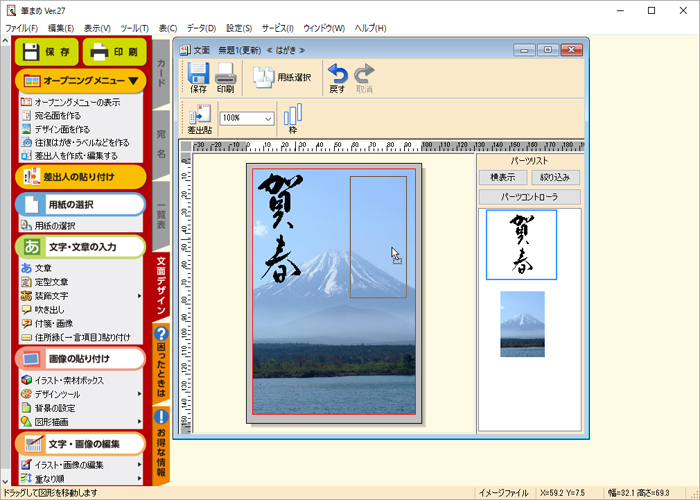Collapse the オープニングメニュー section
700x500 pixels.
tap(135, 80)
